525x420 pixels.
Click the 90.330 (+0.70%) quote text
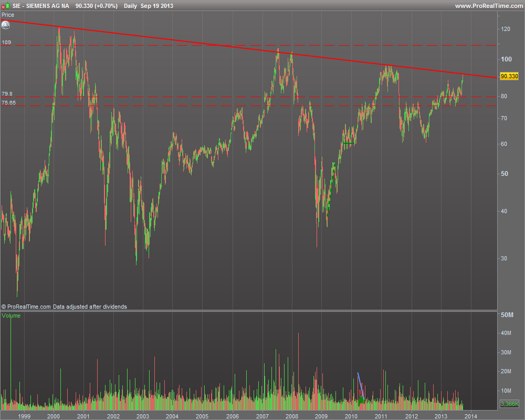click(97, 6)
